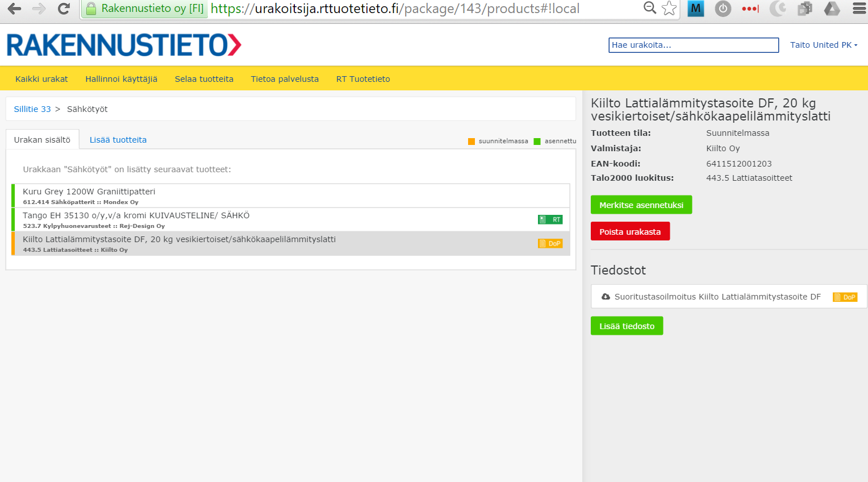Click product title heading in details panel
This screenshot has width=868, height=482.
711,110
